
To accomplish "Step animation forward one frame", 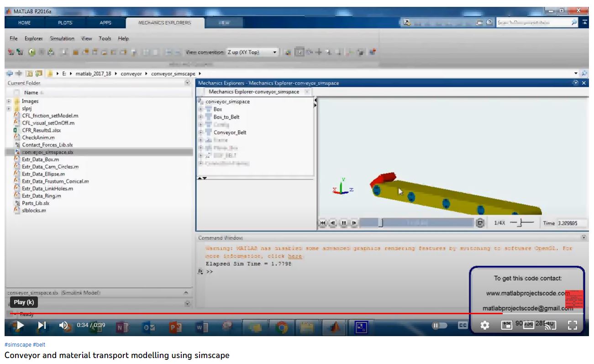I will [354, 223].
